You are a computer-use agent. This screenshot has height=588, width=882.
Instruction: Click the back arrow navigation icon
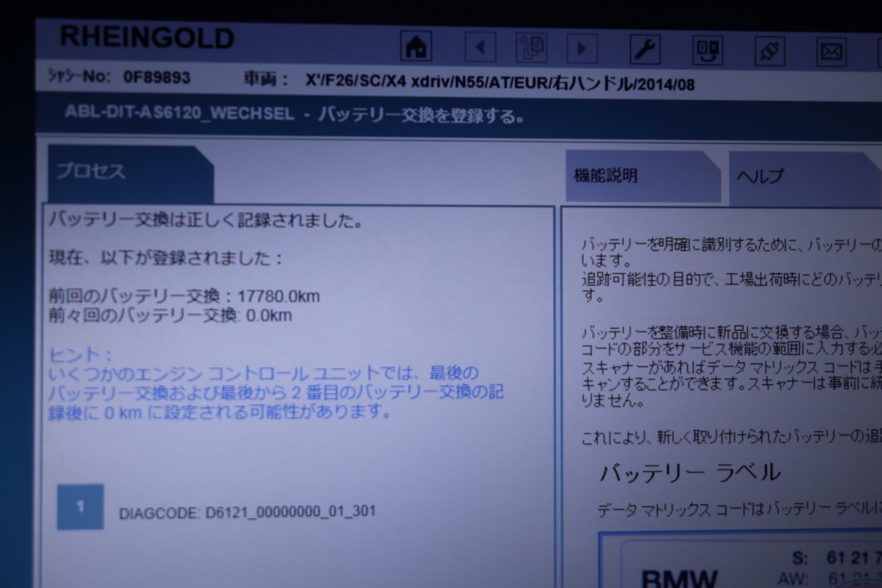(x=480, y=47)
